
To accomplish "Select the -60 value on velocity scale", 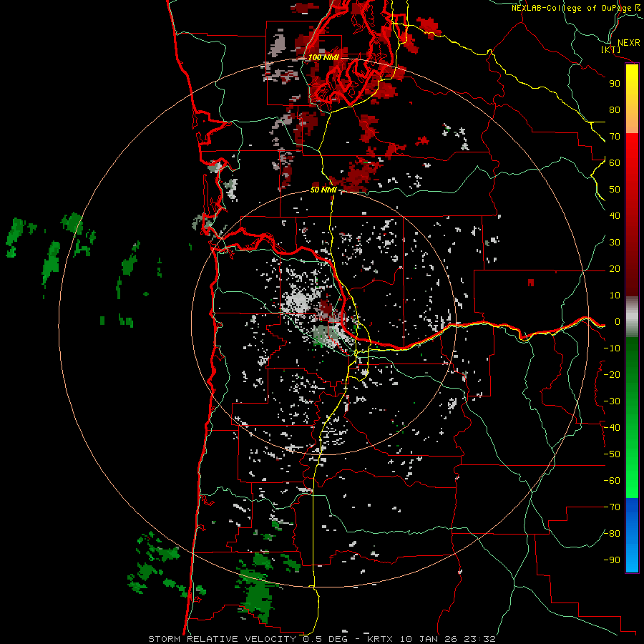I will pyautogui.click(x=612, y=481).
